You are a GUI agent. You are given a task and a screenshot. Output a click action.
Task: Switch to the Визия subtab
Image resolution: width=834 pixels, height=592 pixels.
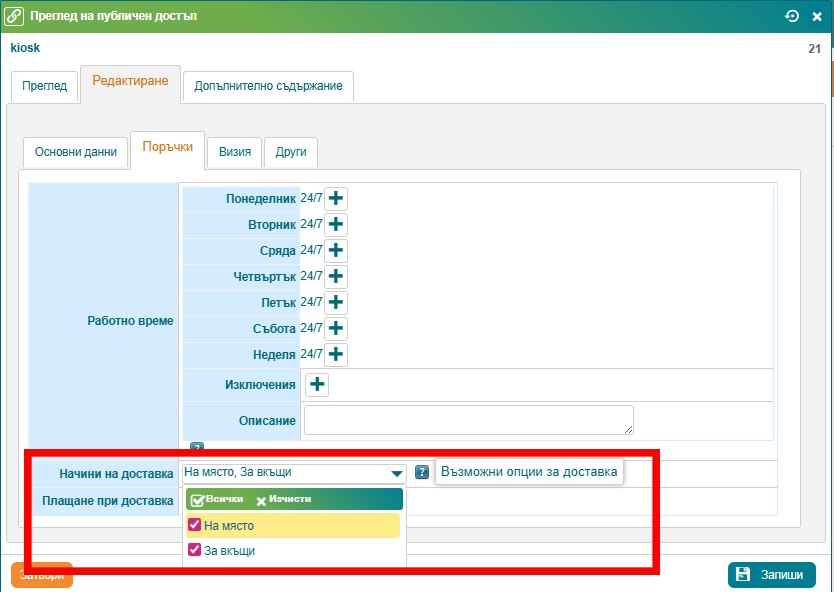[x=234, y=153]
